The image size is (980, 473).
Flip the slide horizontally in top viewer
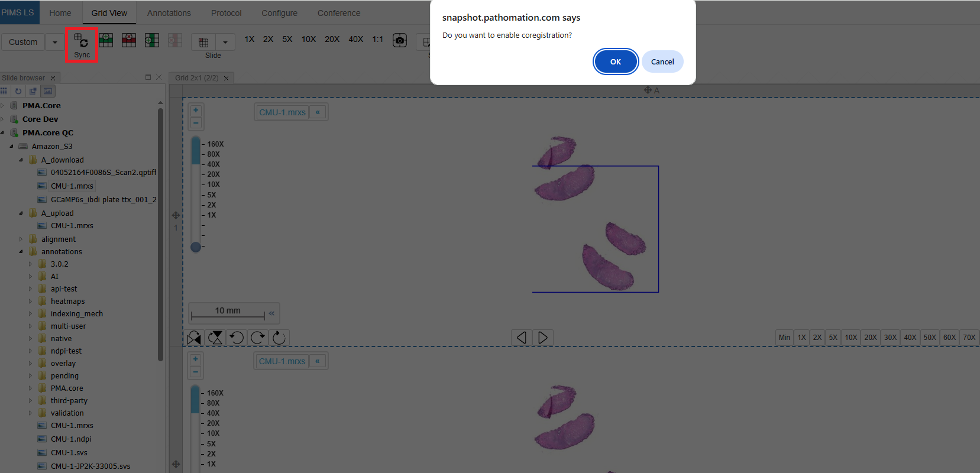click(x=194, y=338)
